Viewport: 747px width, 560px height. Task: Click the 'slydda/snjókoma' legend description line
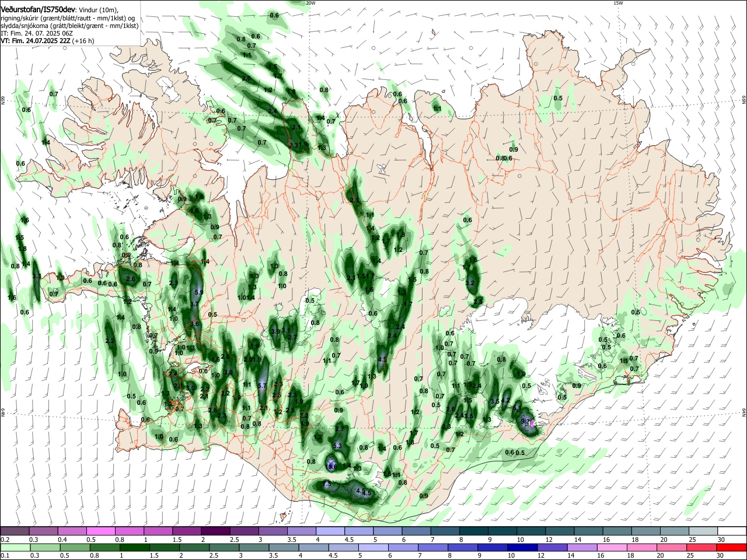click(x=69, y=26)
